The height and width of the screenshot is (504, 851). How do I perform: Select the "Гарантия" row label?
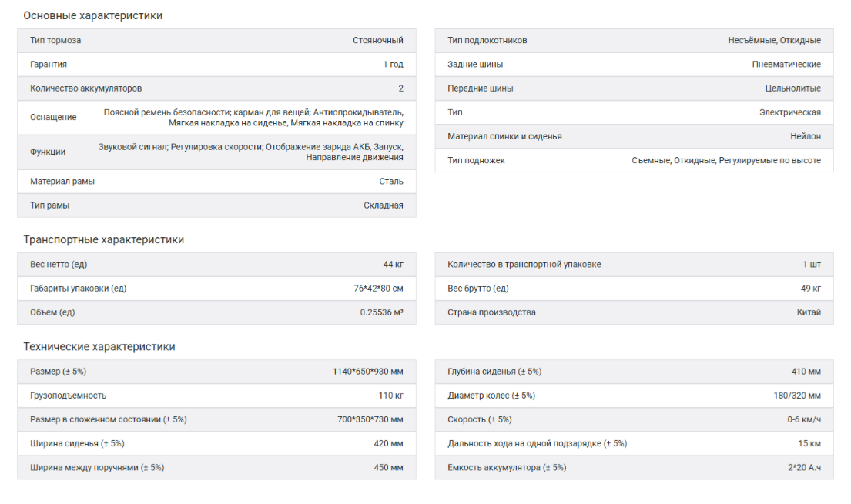tap(49, 65)
